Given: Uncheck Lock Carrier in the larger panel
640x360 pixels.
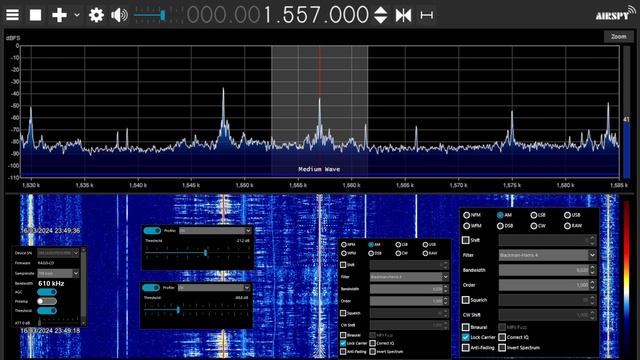Looking at the screenshot, I should (465, 338).
